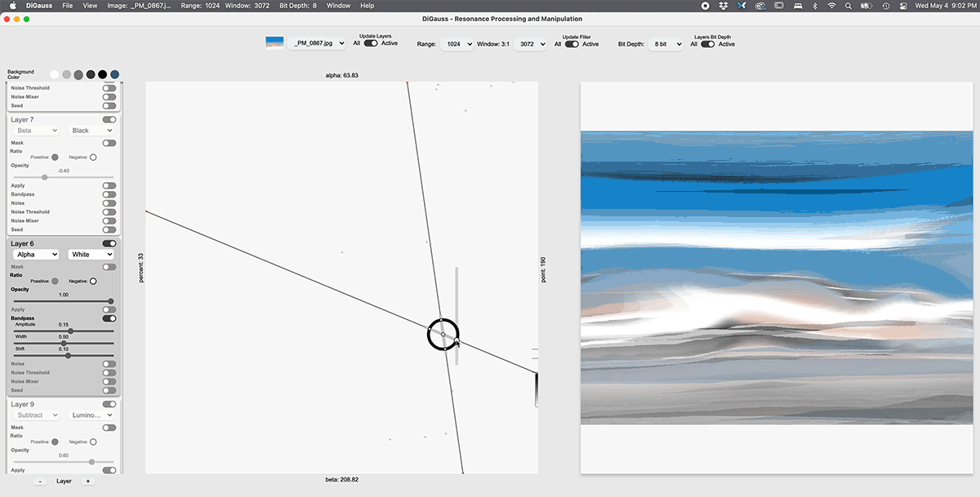The height and width of the screenshot is (497, 980).
Task: Select Layer 9 Negative ratio radio
Action: pyautogui.click(x=93, y=442)
